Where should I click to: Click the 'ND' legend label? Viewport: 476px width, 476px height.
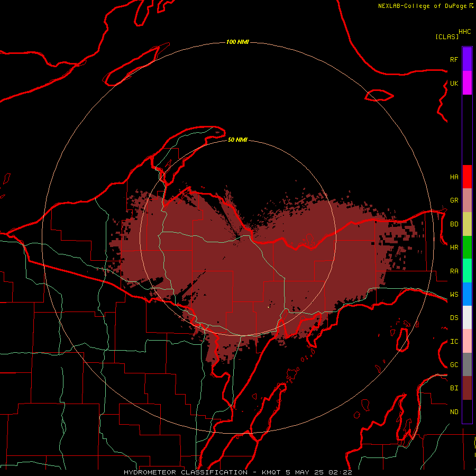pos(454,412)
